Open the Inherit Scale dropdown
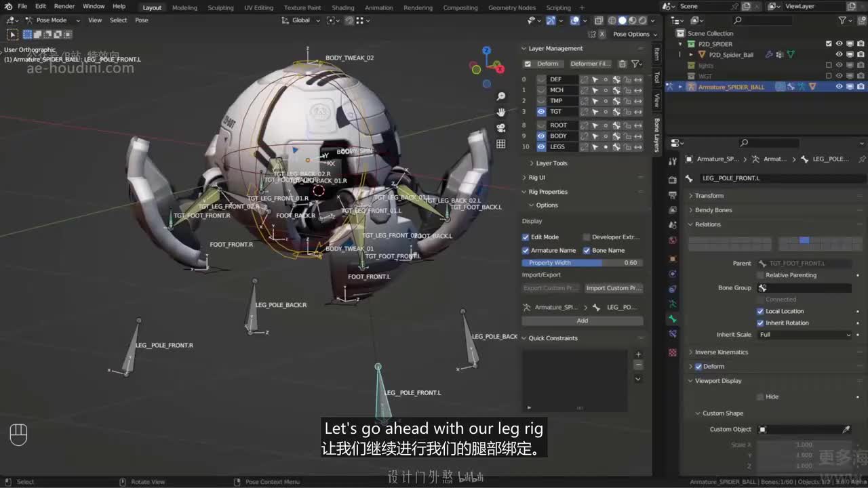This screenshot has width=868, height=488. tap(804, 335)
